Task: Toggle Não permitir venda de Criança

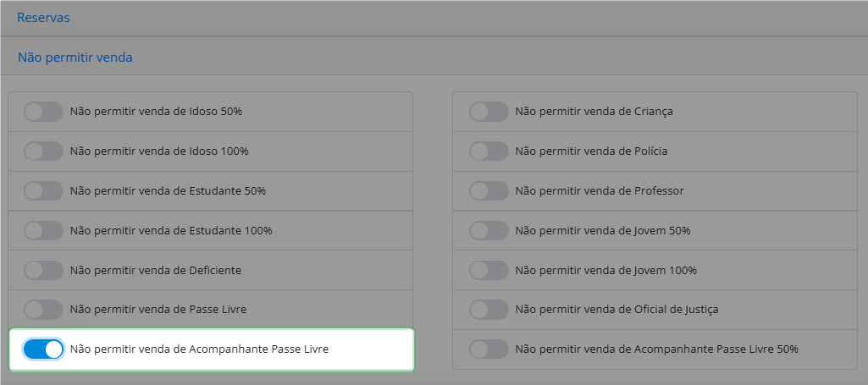Action: point(489,112)
